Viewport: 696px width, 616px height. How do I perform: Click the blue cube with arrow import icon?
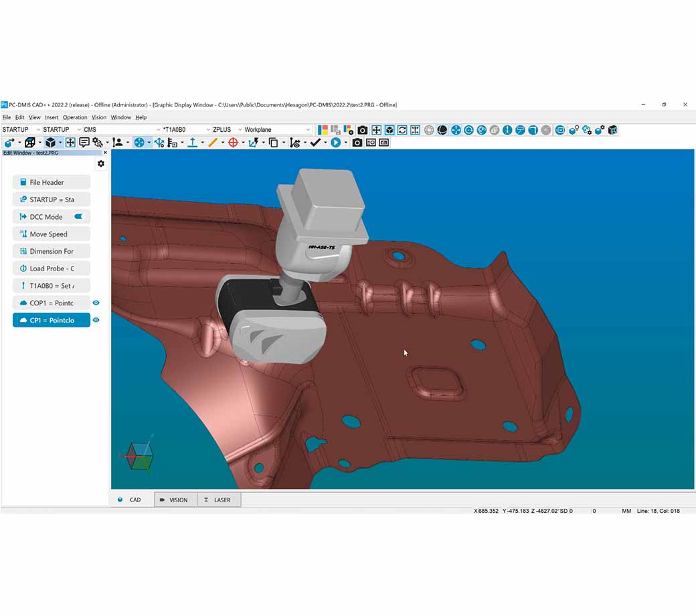tap(9, 143)
